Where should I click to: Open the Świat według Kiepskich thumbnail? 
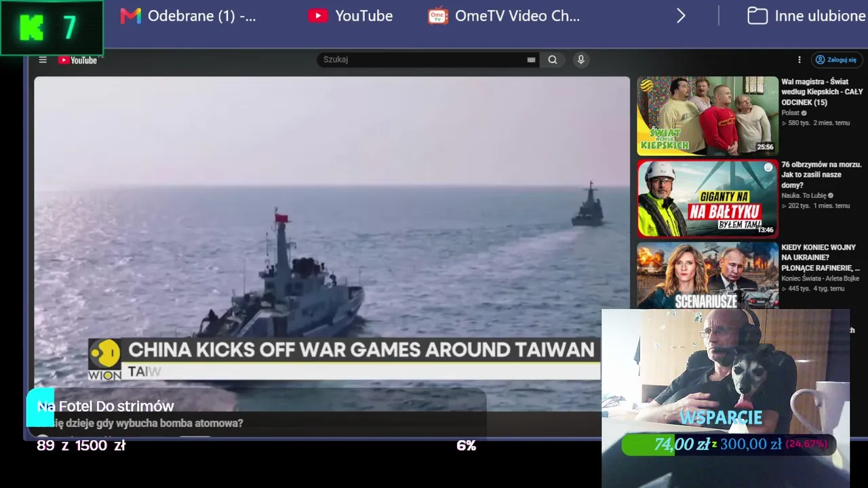(x=707, y=116)
